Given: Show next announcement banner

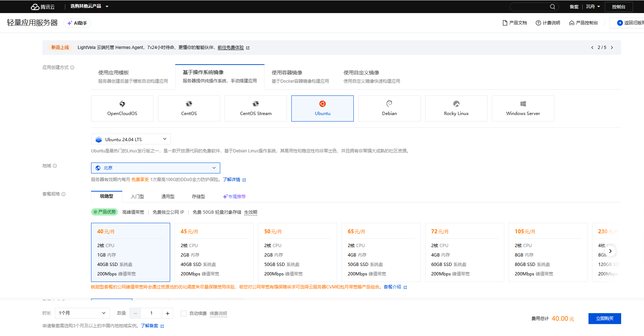Looking at the screenshot, I should click(612, 48).
